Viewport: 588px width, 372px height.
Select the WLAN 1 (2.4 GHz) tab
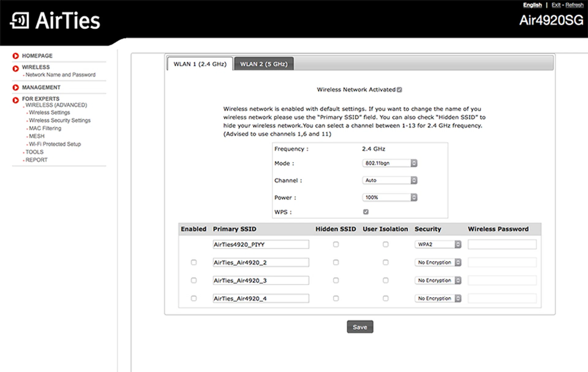(x=200, y=64)
